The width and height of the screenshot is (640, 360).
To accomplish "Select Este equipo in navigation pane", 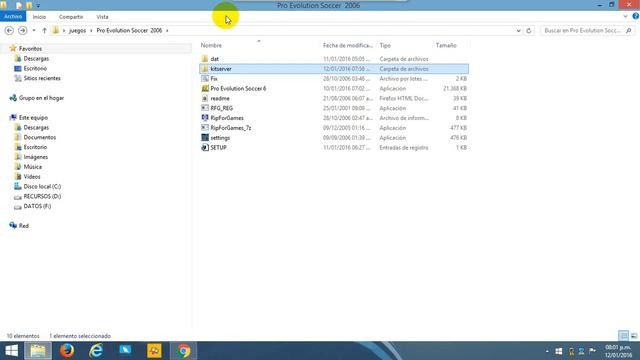I will click(x=33, y=118).
